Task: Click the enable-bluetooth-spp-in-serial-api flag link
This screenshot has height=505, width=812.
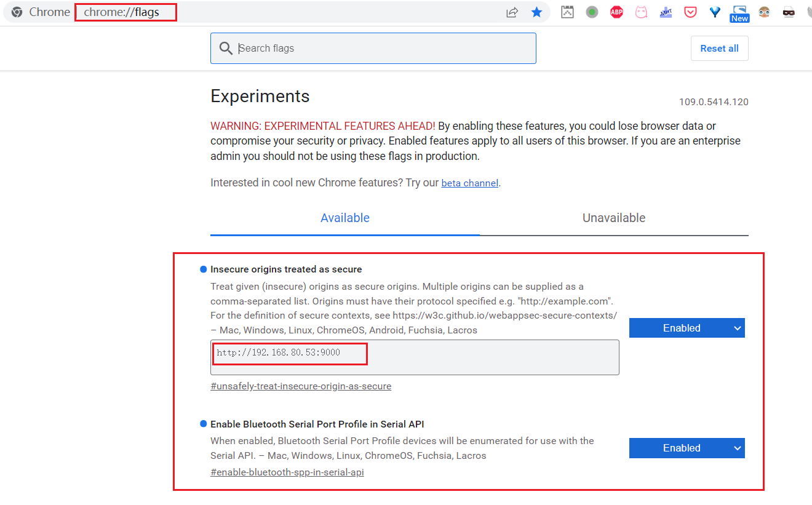Action: [x=287, y=472]
